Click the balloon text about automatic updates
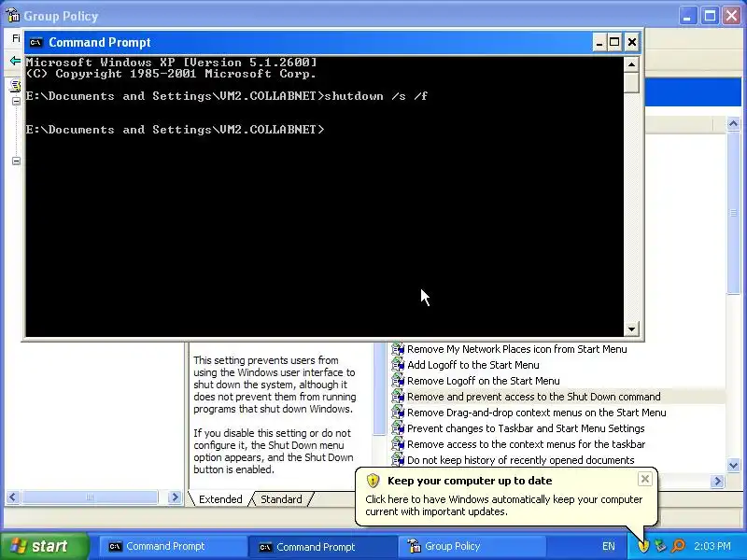Screen dimensions: 747x560 503,505
